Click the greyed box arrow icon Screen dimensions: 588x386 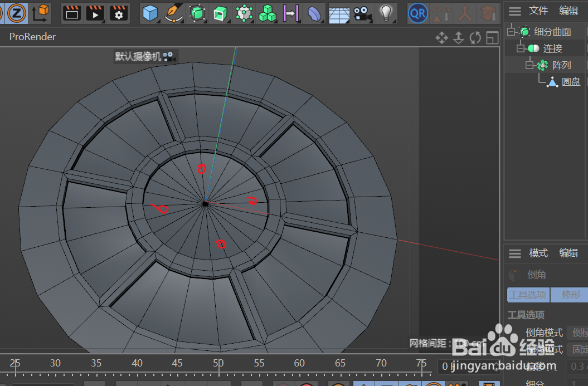[x=488, y=13]
